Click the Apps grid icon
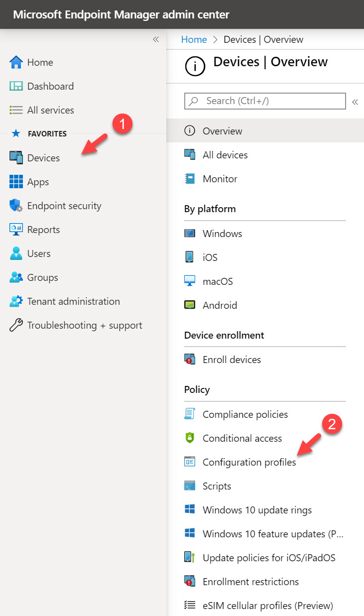 (16, 182)
